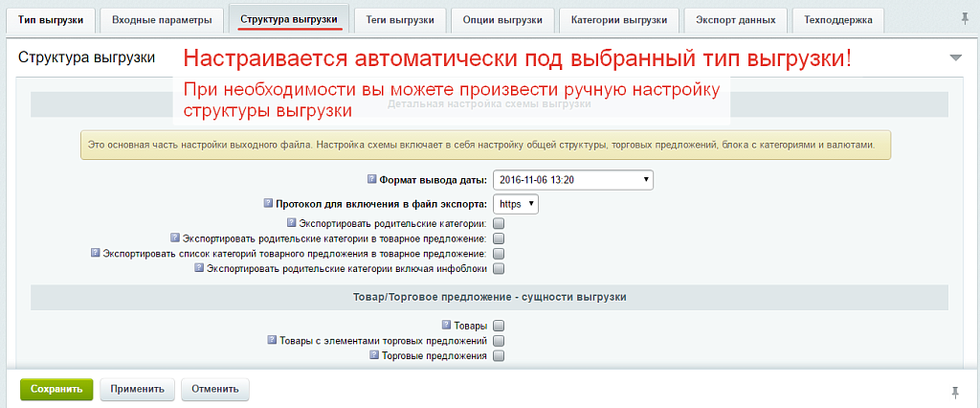The width and height of the screenshot is (980, 408).
Task: Collapse the 'Структура выгрузки' panel arrow
Action: (955, 57)
